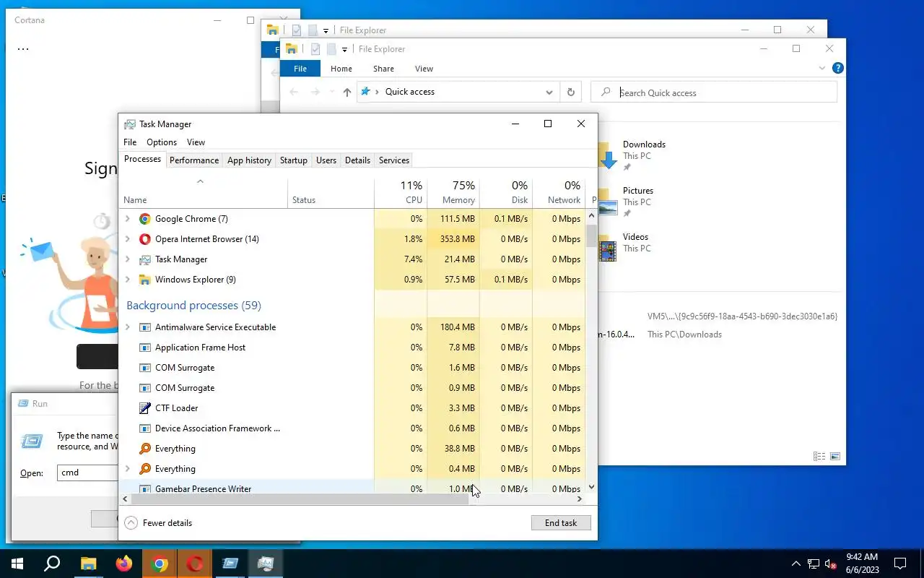Collapse the File Explorer ribbon chevron
The width and height of the screenshot is (924, 578).
click(822, 69)
